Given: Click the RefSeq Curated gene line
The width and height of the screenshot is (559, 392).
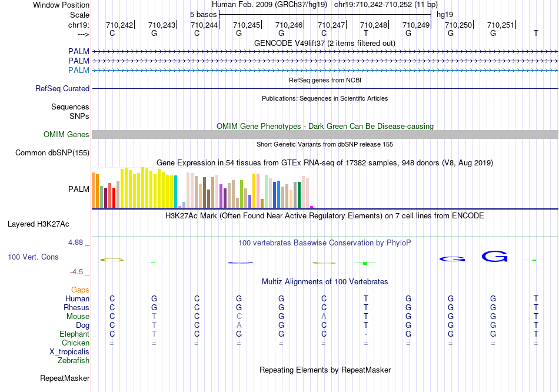Looking at the screenshot, I should (325, 88).
